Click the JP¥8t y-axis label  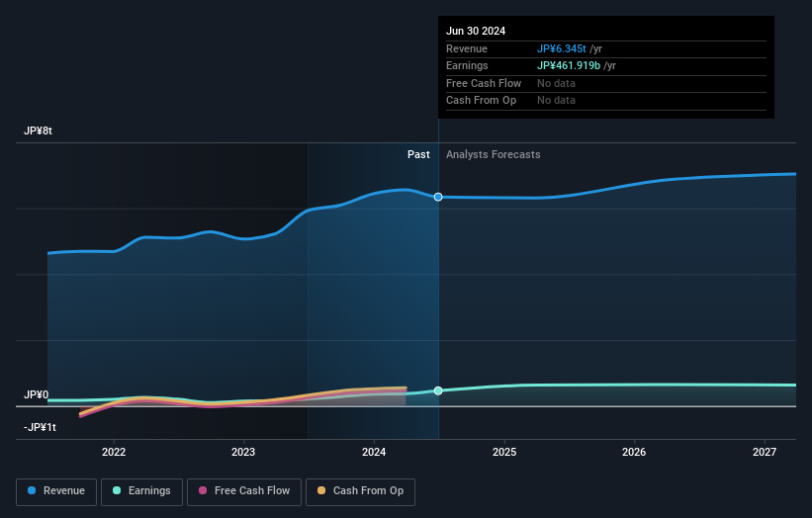pos(38,130)
